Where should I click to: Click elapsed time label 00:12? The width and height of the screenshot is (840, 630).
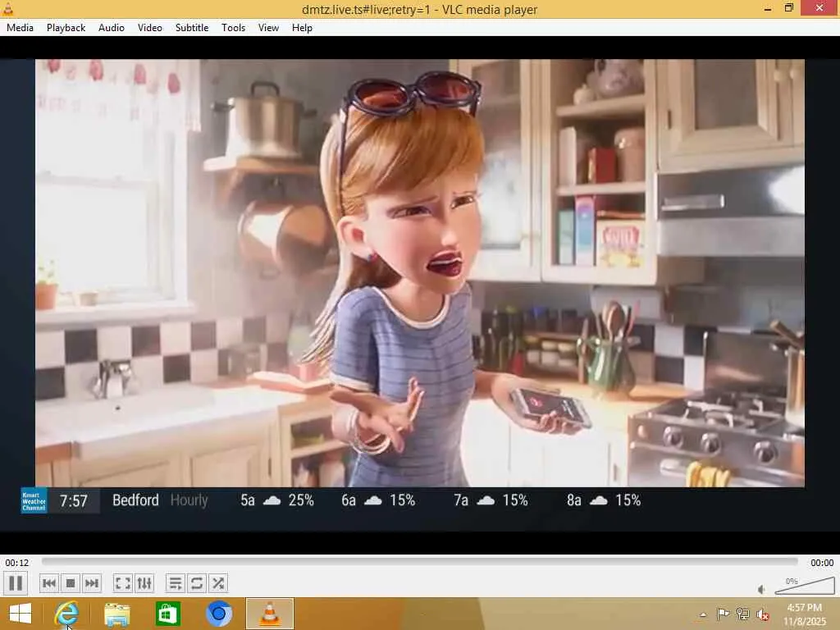[x=17, y=563]
